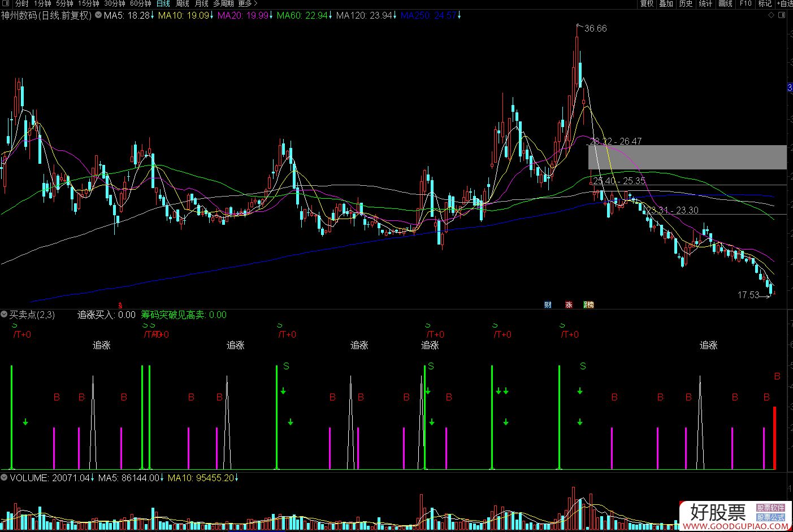This screenshot has height=532, width=793.
Task: Click gap label 23.31 - 23.30
Action: (x=672, y=210)
